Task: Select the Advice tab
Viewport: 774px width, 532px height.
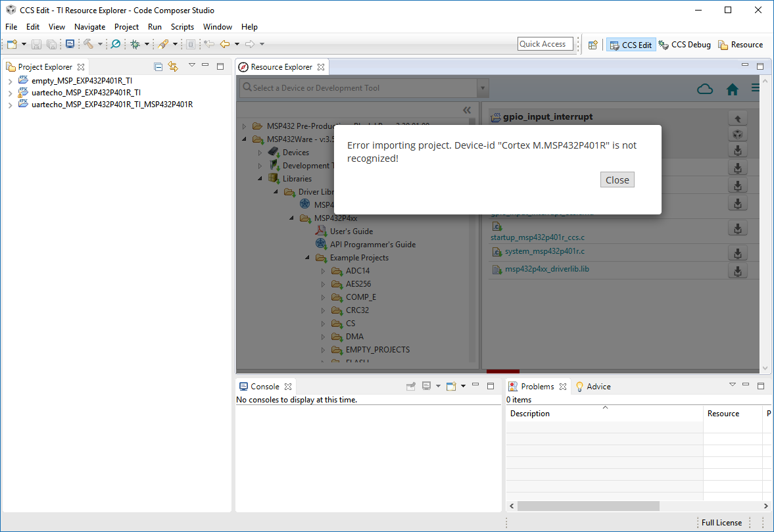Action: point(593,387)
